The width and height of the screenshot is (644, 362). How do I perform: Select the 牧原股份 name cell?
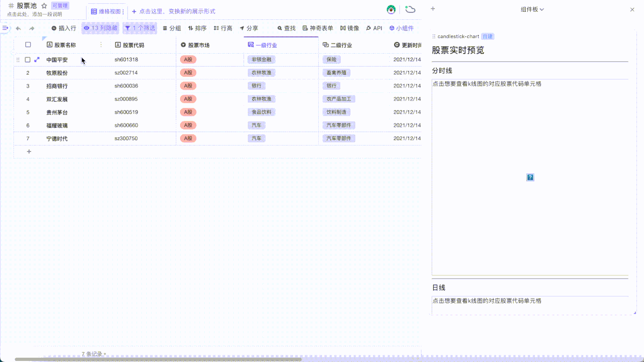tap(75, 73)
